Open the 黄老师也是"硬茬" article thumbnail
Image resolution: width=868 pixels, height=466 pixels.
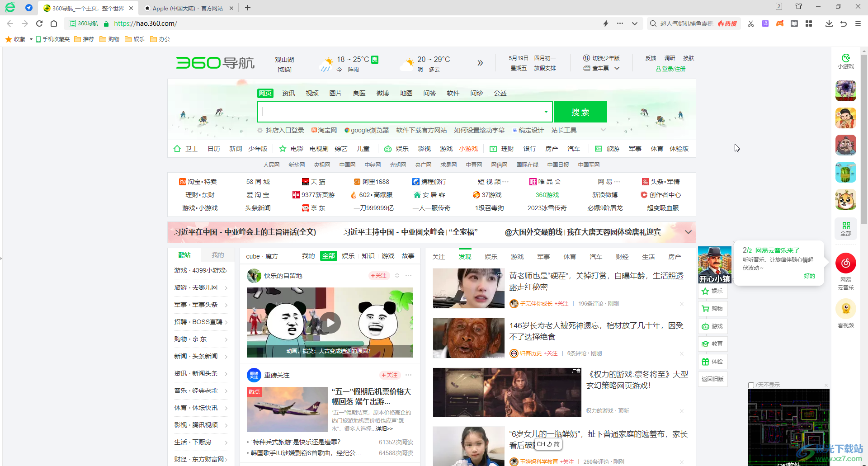point(469,288)
